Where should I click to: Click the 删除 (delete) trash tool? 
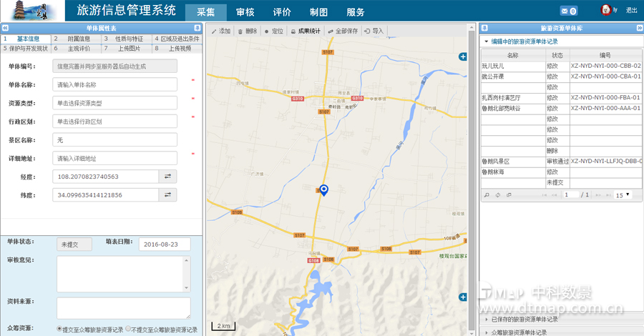tap(247, 31)
